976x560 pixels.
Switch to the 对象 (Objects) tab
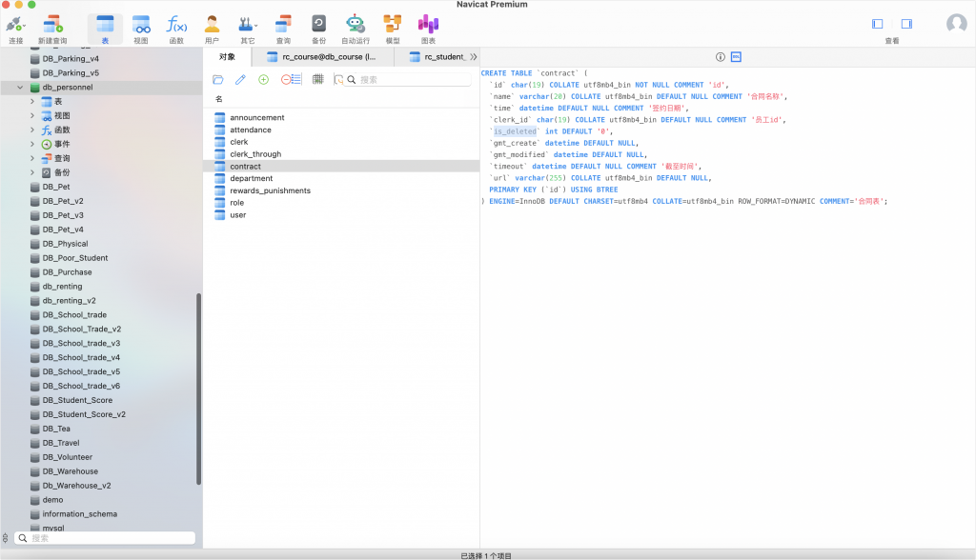227,57
